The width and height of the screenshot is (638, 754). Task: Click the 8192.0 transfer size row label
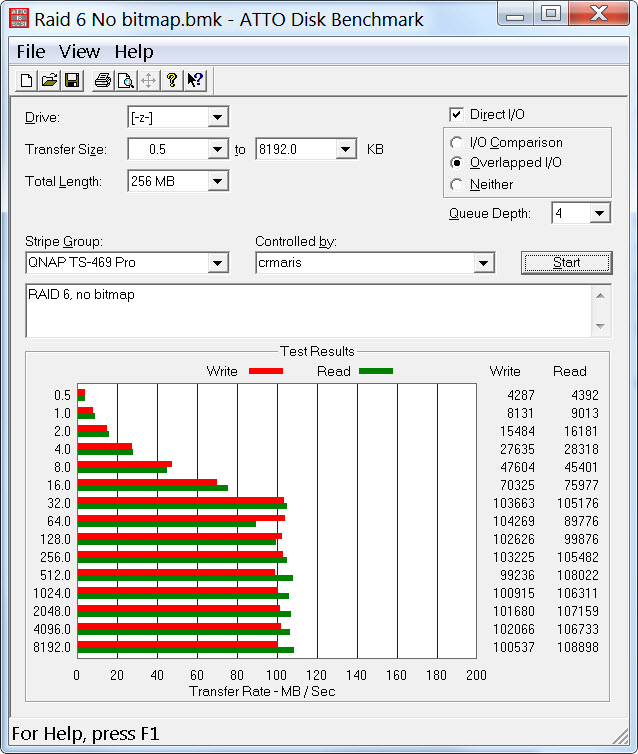52,647
